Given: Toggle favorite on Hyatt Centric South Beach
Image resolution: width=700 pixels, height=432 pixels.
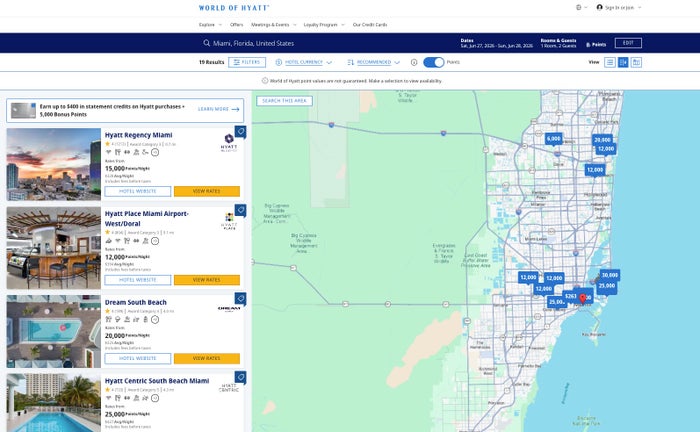Looking at the screenshot, I should (x=241, y=378).
